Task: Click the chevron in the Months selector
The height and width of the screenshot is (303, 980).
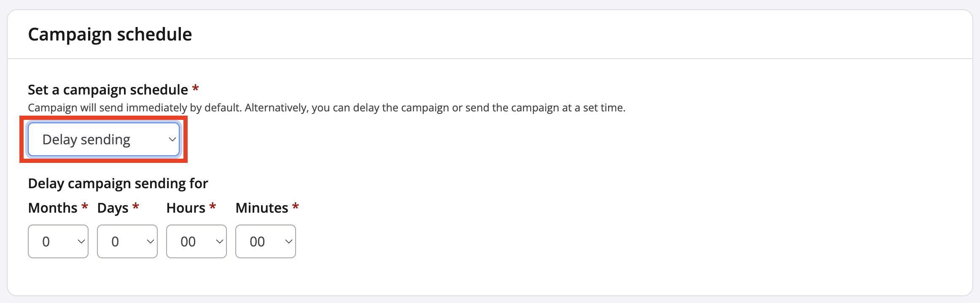Action: [x=81, y=241]
